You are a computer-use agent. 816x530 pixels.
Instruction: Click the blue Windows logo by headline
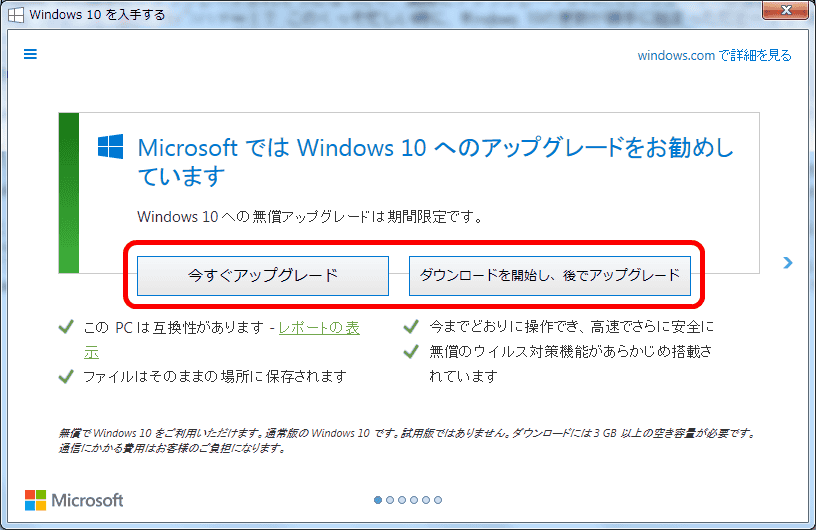point(110,146)
